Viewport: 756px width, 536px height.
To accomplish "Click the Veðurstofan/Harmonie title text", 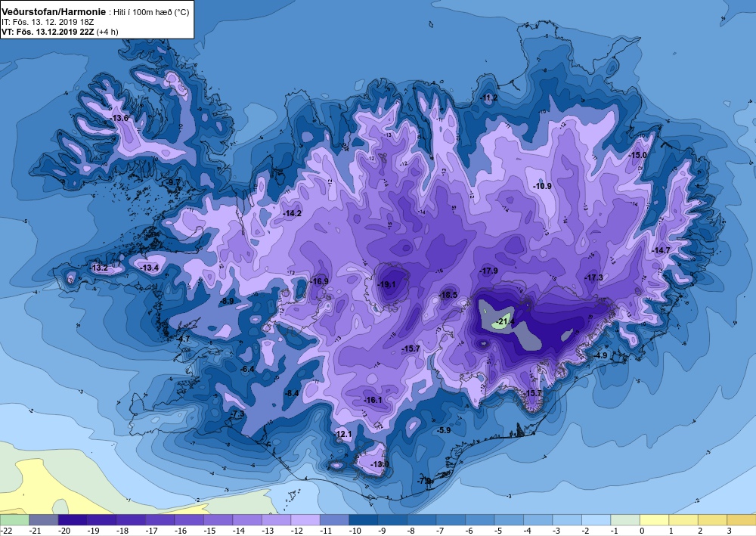I will (53, 12).
